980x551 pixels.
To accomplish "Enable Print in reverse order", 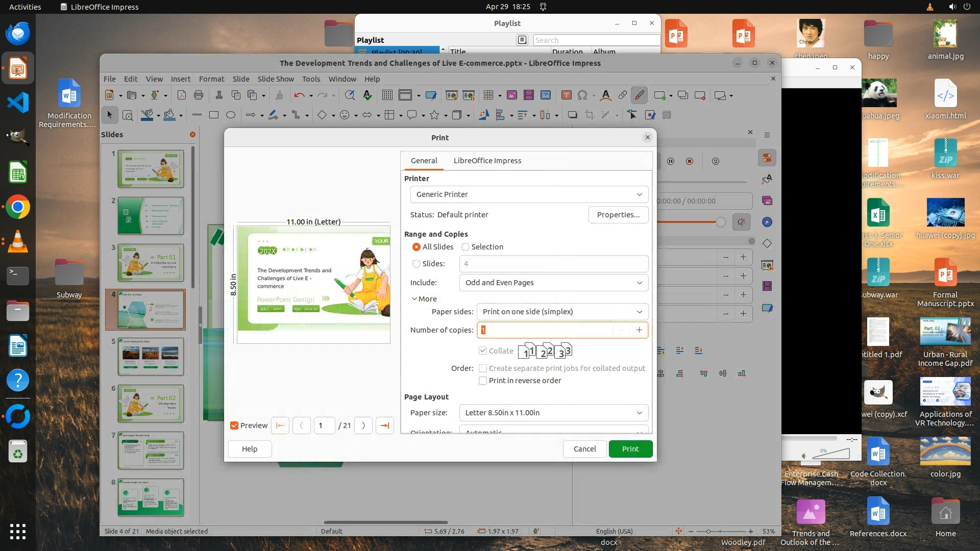I will click(483, 381).
